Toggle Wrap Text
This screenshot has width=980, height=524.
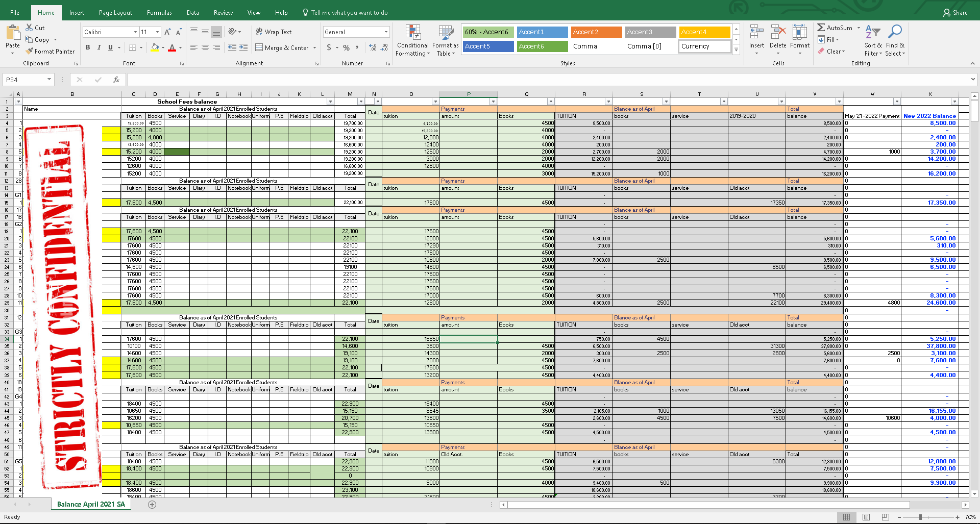coord(274,32)
